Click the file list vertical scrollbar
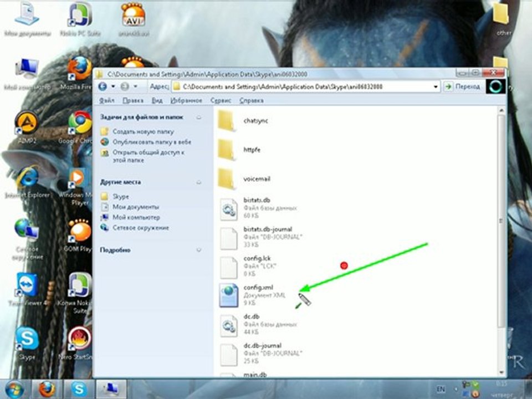Screen dimensions: 532x399 (x=501, y=221)
